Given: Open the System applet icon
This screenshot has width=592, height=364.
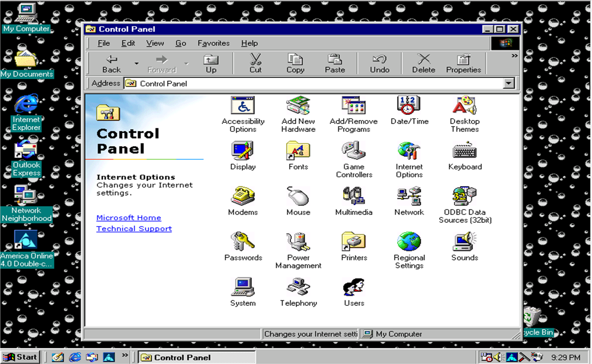Looking at the screenshot, I should click(243, 287).
